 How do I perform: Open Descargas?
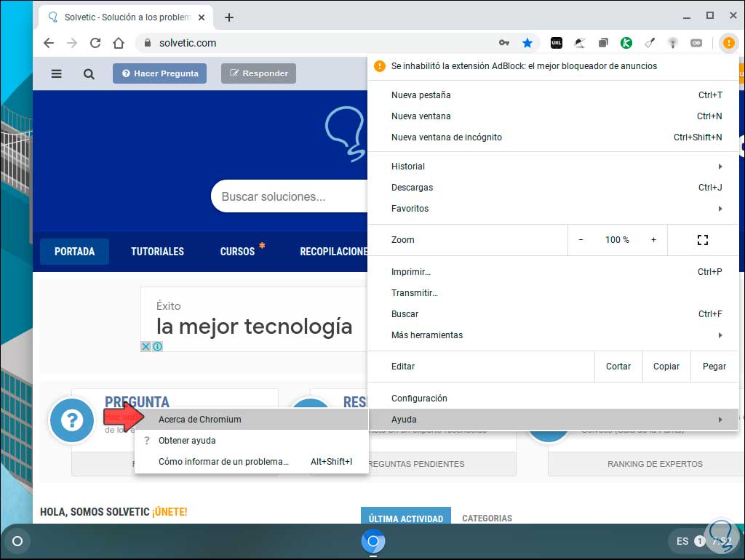[553, 187]
